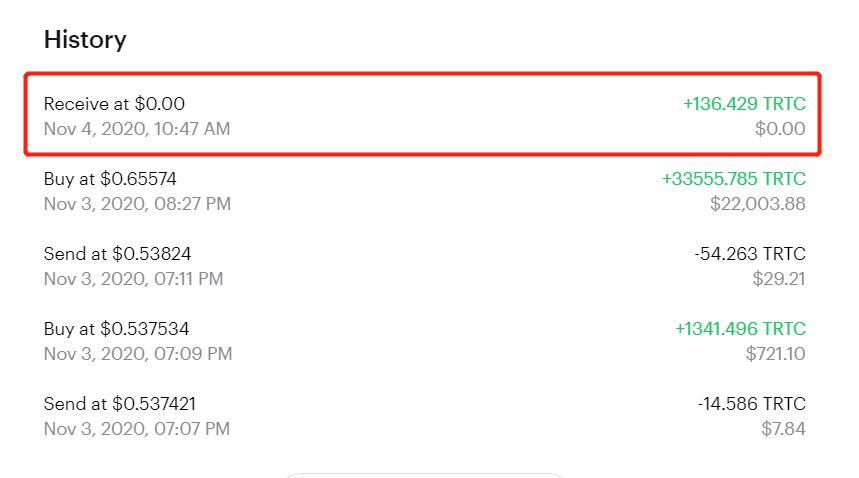Click the $29.21 value

click(778, 279)
